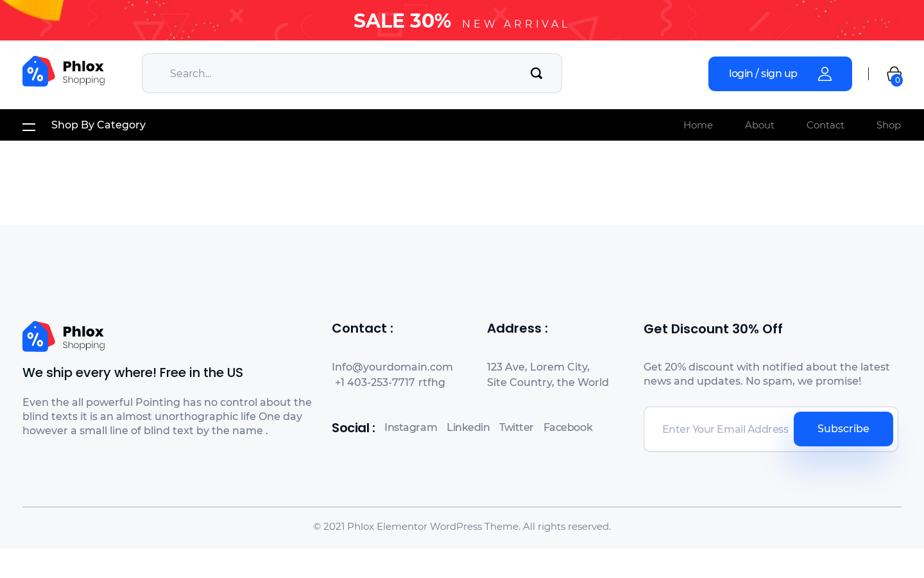Open the Home menu item
924x578 pixels.
(x=697, y=125)
